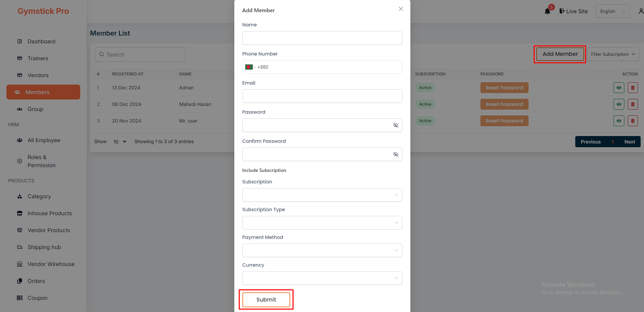Open the Subscription Type dropdown
This screenshot has height=312, width=644.
322,223
